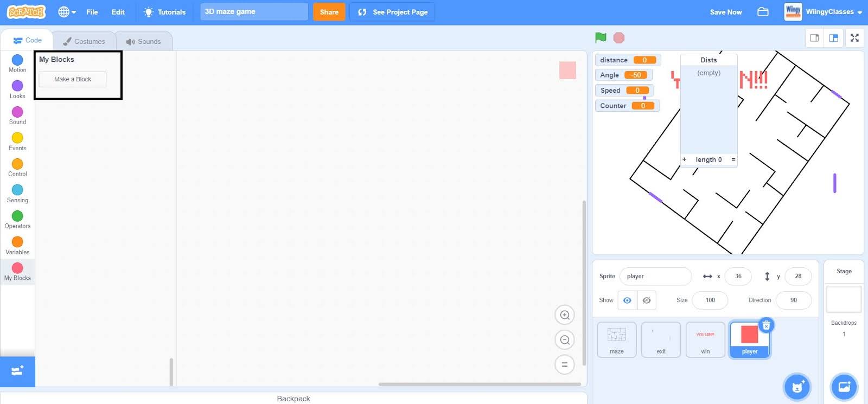The image size is (868, 404).
Task: Select the player sprite thumbnail
Action: coord(749,340)
